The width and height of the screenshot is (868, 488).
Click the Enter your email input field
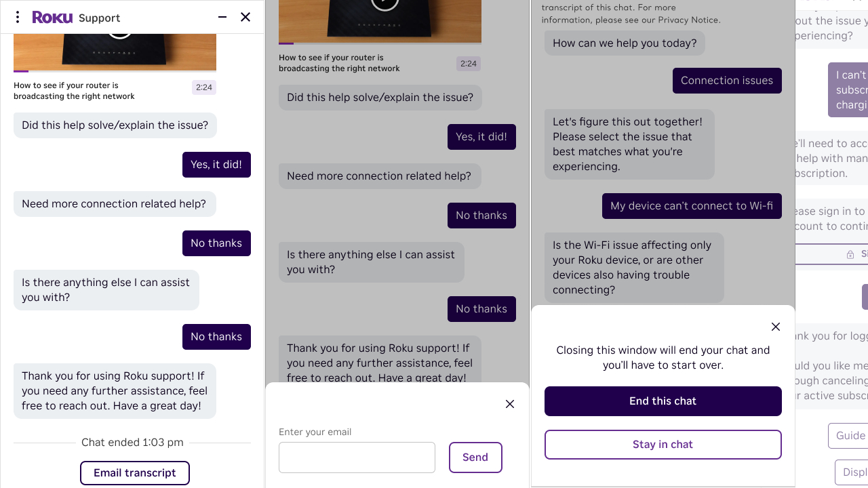[x=357, y=457]
